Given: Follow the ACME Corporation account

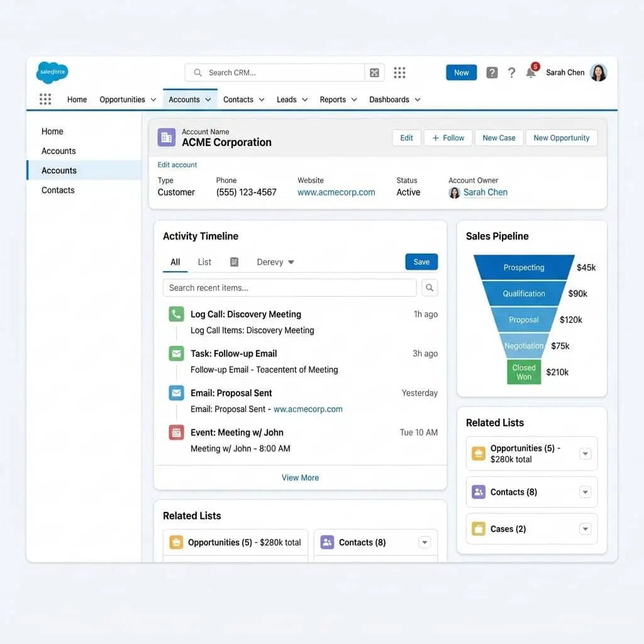Looking at the screenshot, I should (x=448, y=138).
